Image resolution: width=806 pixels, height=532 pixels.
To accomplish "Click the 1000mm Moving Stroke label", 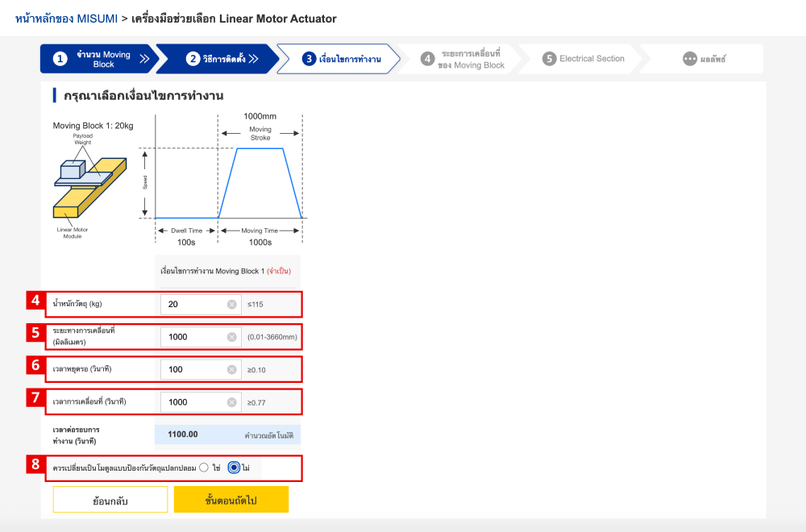I will pos(260,127).
